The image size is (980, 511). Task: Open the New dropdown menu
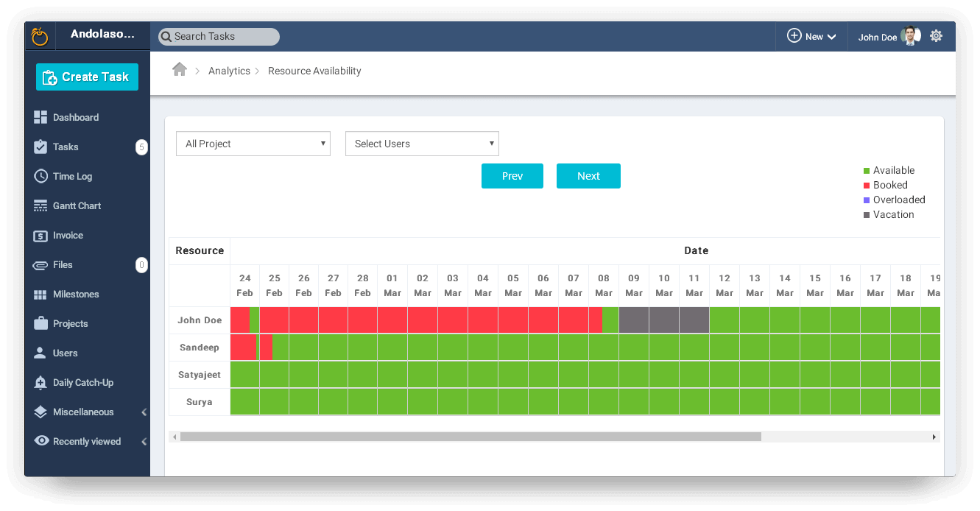812,36
